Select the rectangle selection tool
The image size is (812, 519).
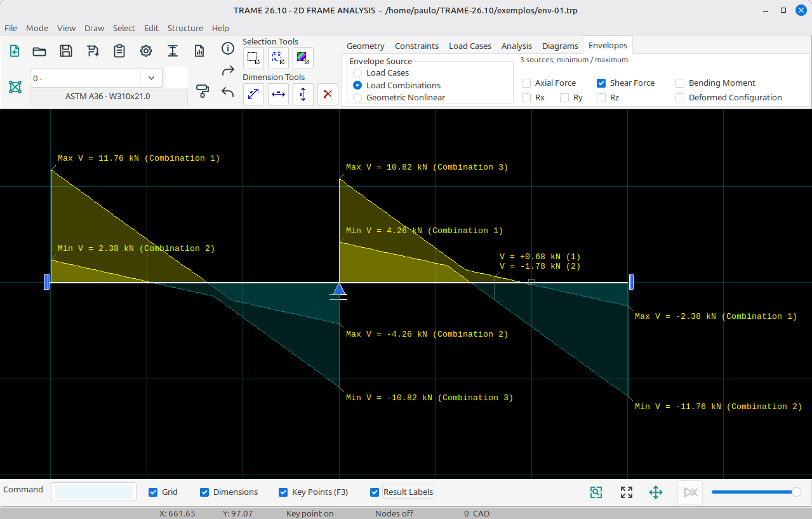tap(253, 58)
